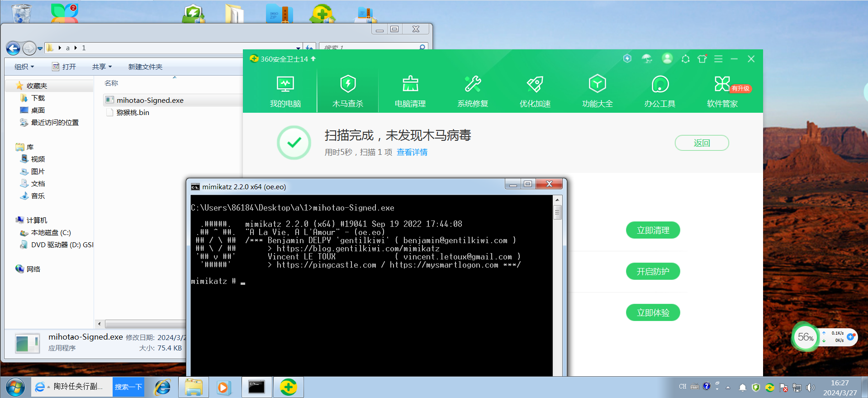This screenshot has height=398, width=868.
Task: Click hexagon nodes icon in 360 title bar
Action: tap(686, 59)
